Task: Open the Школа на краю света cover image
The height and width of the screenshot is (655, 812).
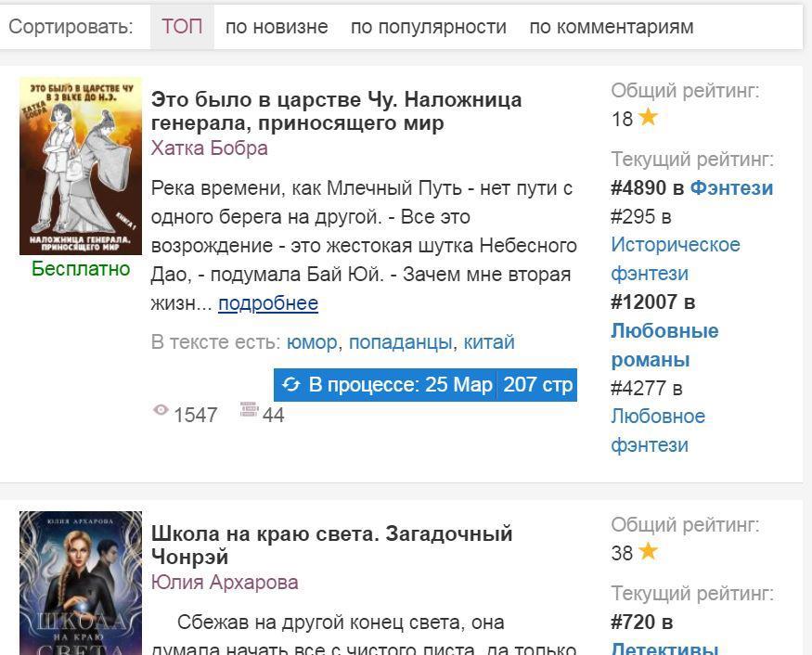Action: pos(80,583)
